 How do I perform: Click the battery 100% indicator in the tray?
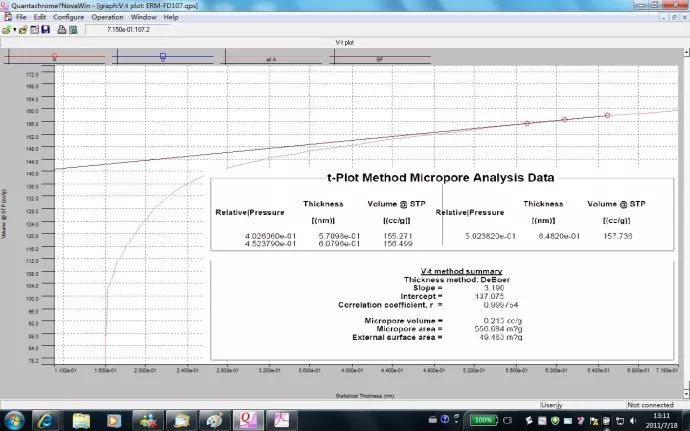tap(483, 420)
